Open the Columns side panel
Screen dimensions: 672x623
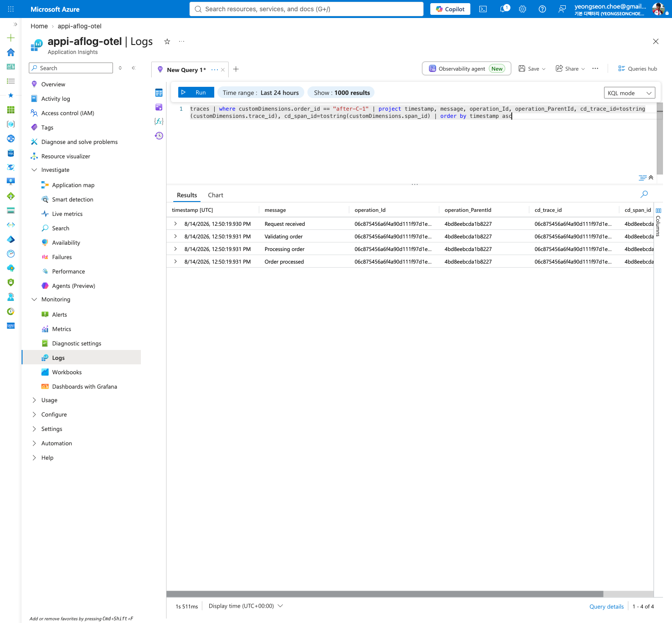tap(658, 222)
